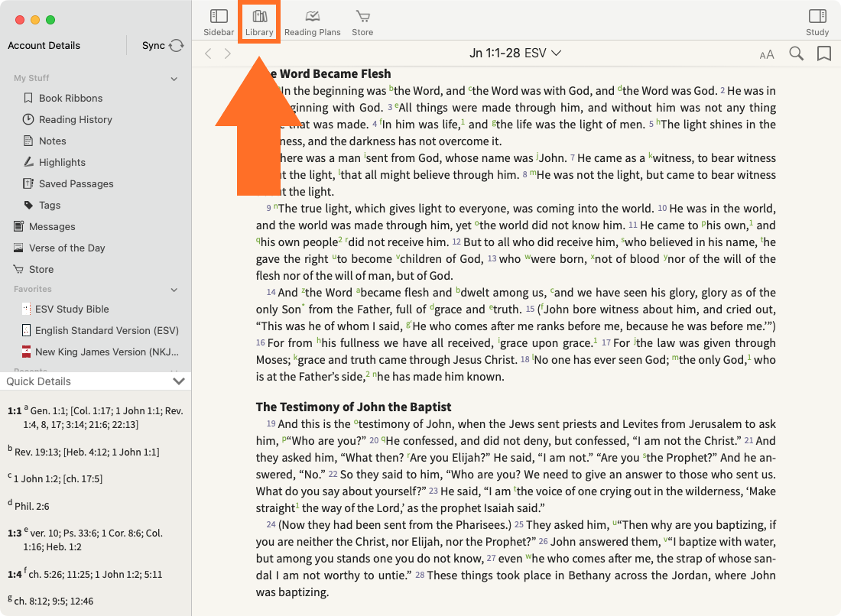Open ESV Study Bible favorite

(x=72, y=309)
